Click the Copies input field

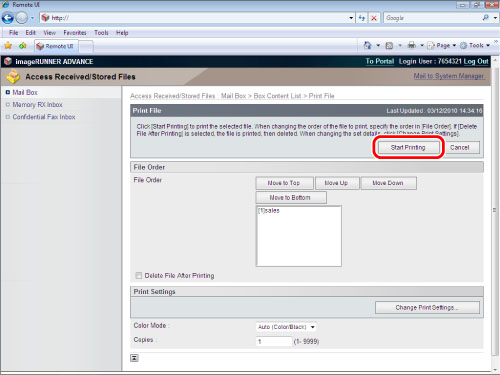click(274, 341)
